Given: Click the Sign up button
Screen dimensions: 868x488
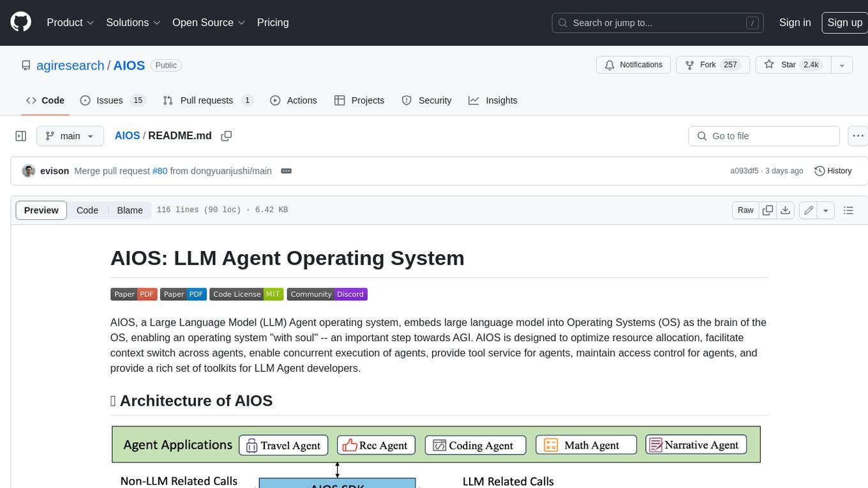Looking at the screenshot, I should tap(844, 22).
